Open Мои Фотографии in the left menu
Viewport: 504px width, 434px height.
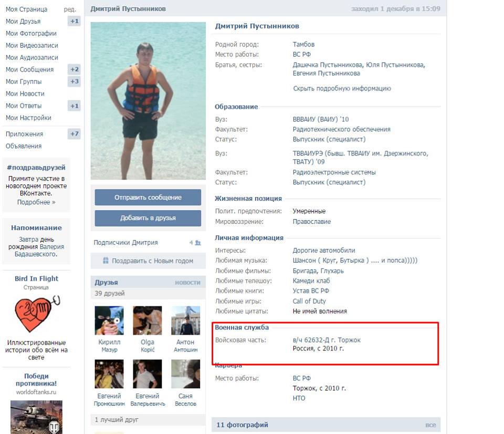31,34
